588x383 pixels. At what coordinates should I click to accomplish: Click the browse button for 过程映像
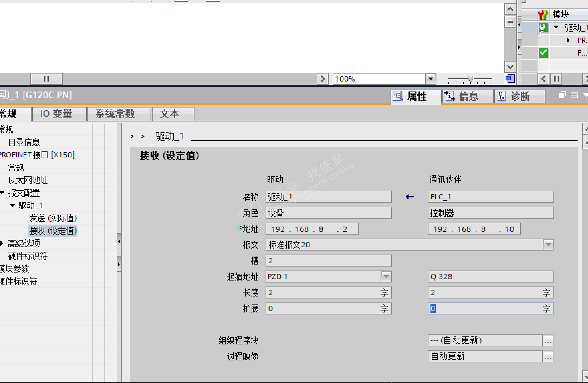548,356
